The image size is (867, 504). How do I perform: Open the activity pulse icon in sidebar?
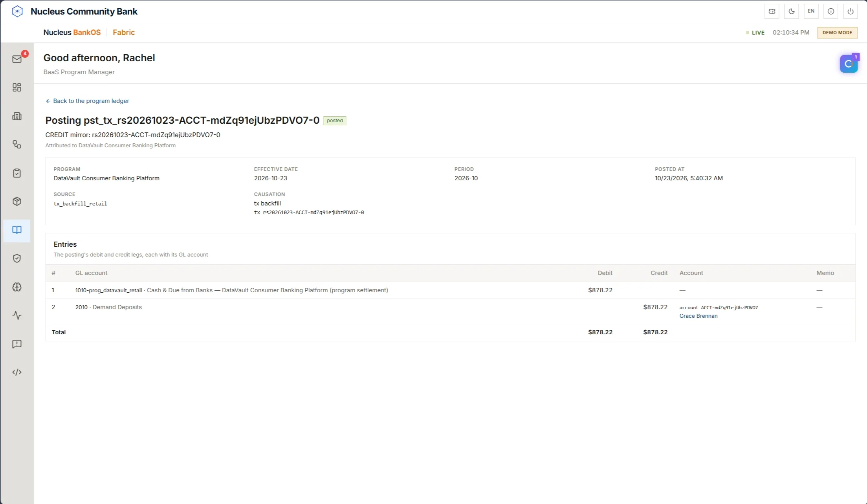17,315
